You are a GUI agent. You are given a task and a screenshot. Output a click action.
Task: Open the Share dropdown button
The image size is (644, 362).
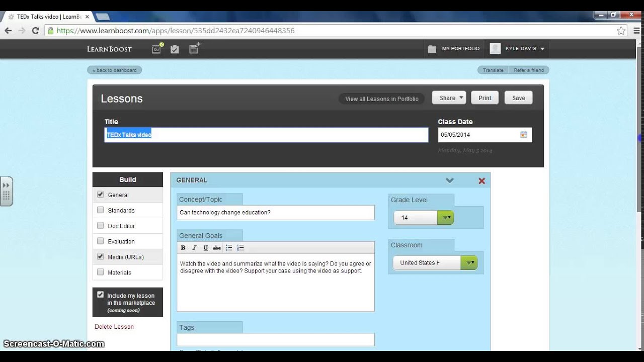[449, 98]
